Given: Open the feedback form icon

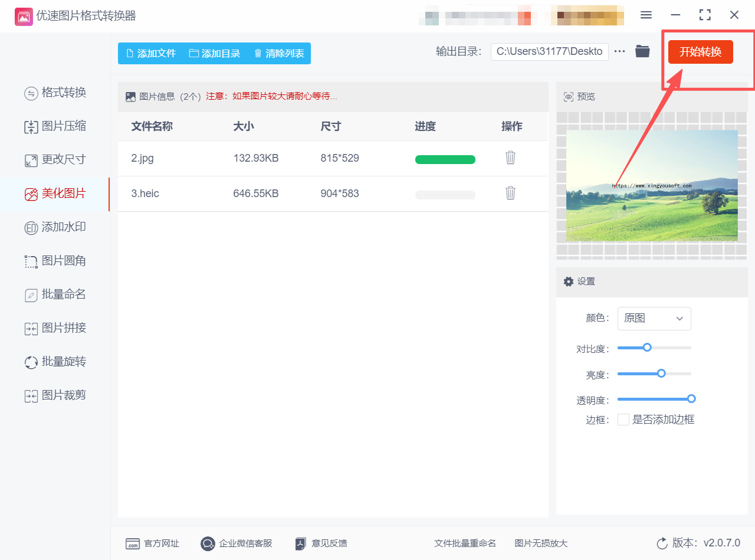Looking at the screenshot, I should pyautogui.click(x=301, y=543).
